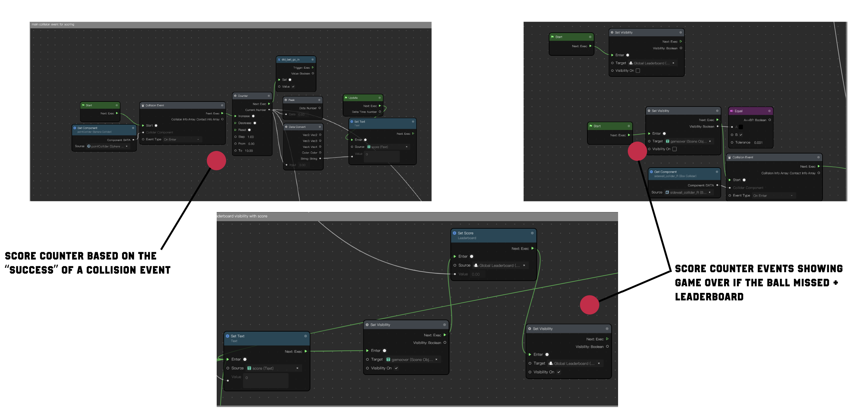Clear the Global Leaderboard source on the Set Score node

[x=524, y=266]
